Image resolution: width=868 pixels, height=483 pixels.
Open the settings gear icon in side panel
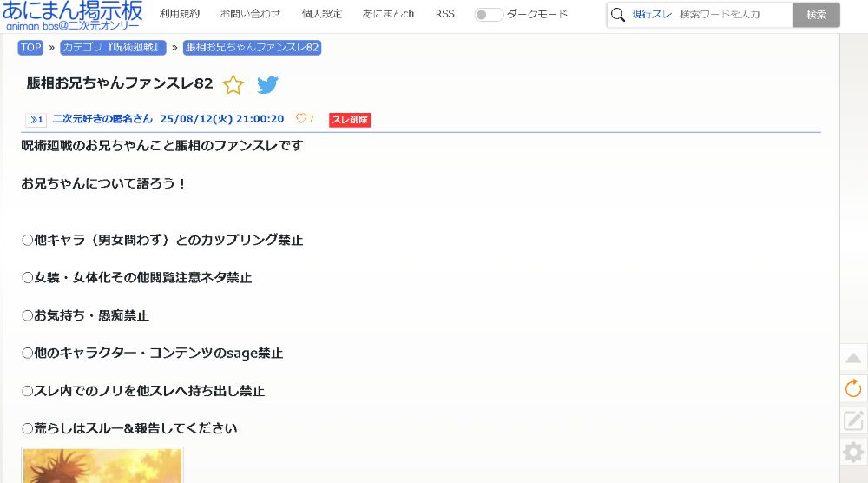coord(853,452)
